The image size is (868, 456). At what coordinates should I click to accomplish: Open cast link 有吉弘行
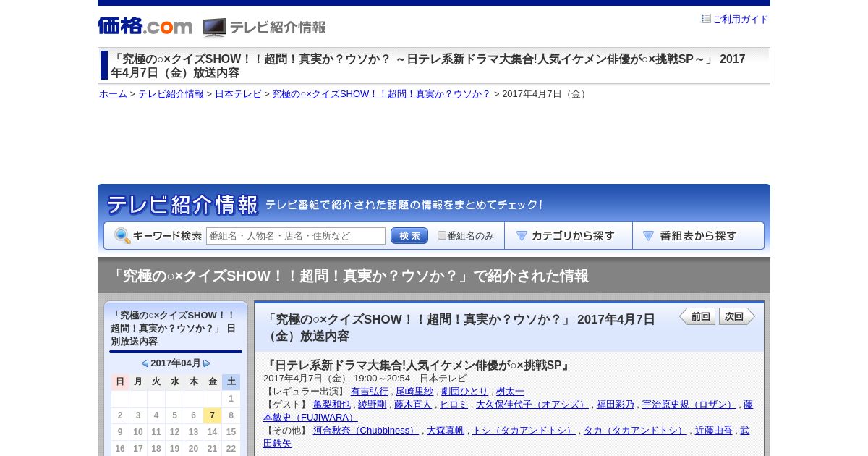point(370,392)
